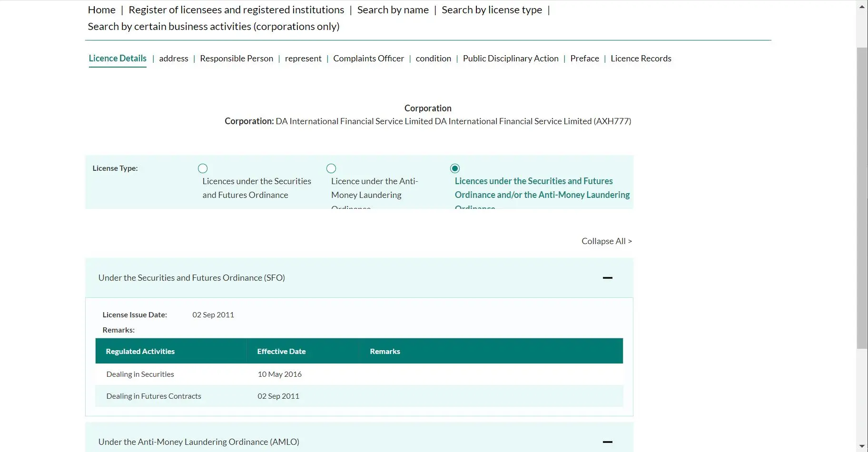Click the vertical scrollbar thumb
The height and width of the screenshot is (452, 868).
click(862, 198)
